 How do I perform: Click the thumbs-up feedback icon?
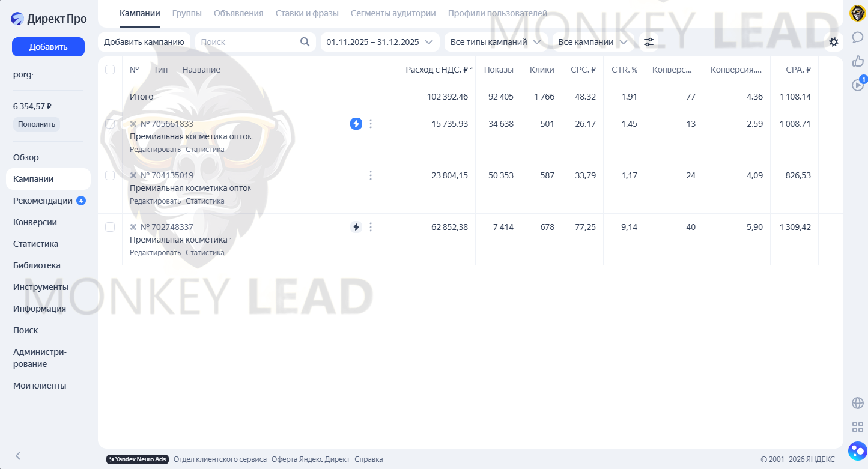coord(857,61)
